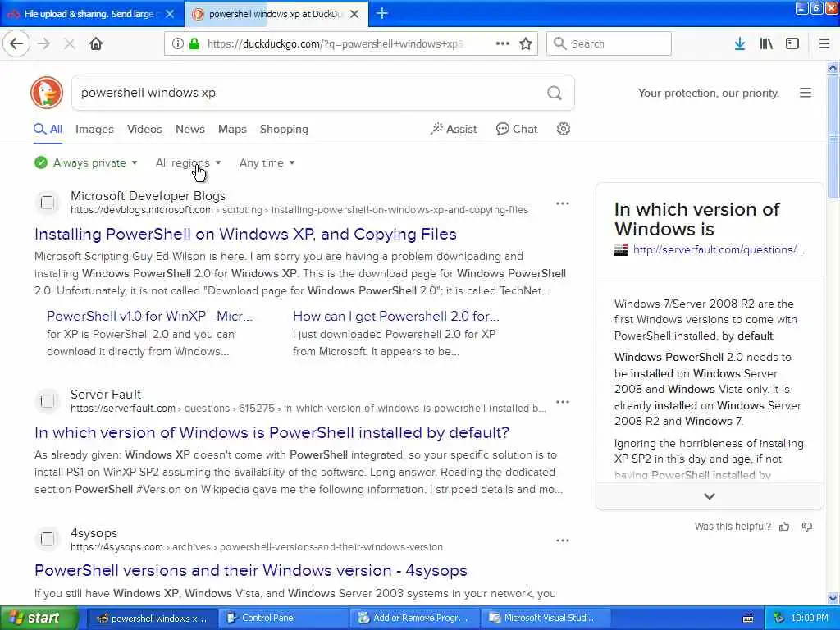Screen dimensions: 840x630
Task: Open the Assist feature
Action: coord(453,129)
